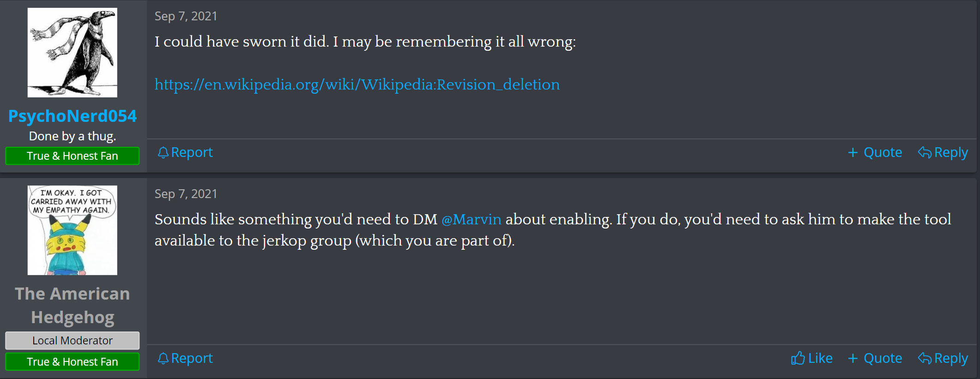Click American Hedgehog's True & Honest Fan badge
This screenshot has height=379, width=980.
(73, 362)
